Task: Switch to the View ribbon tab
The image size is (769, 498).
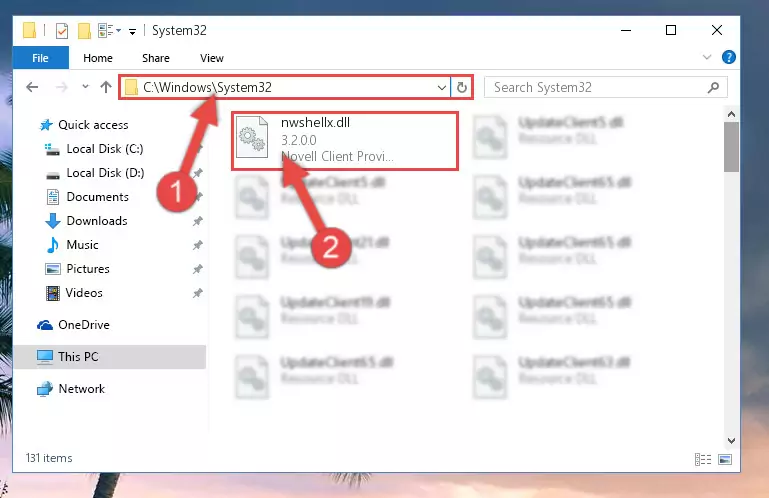Action: coord(211,58)
